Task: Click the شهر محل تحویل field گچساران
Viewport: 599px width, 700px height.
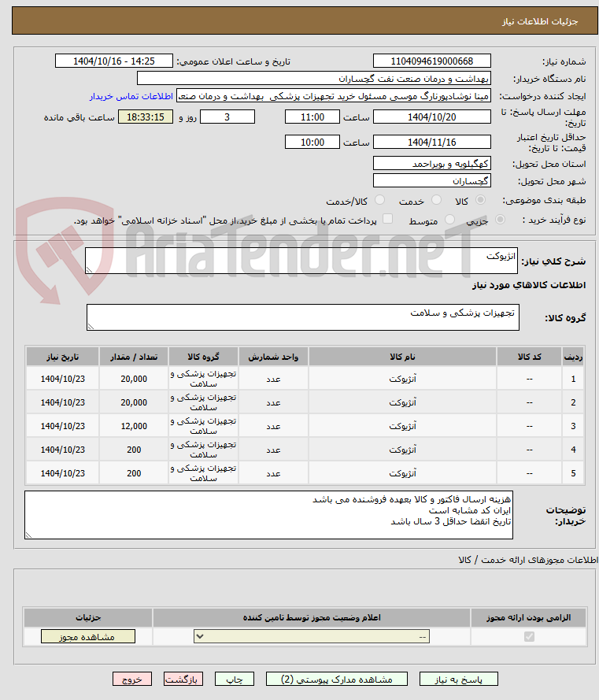Action: point(431,181)
